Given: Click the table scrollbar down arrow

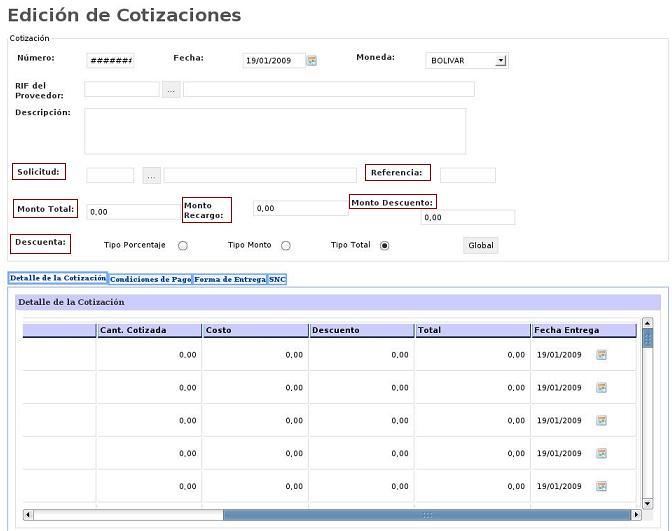Looking at the screenshot, I should [x=647, y=502].
